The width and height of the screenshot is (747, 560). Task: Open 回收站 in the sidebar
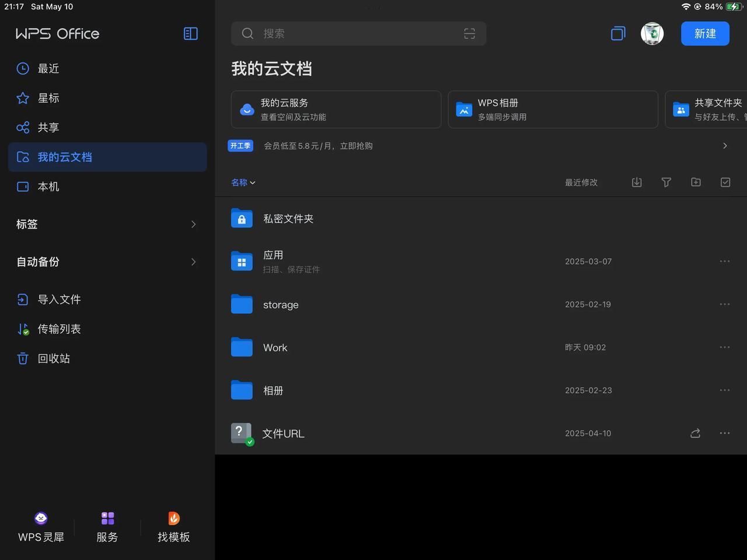(107, 359)
